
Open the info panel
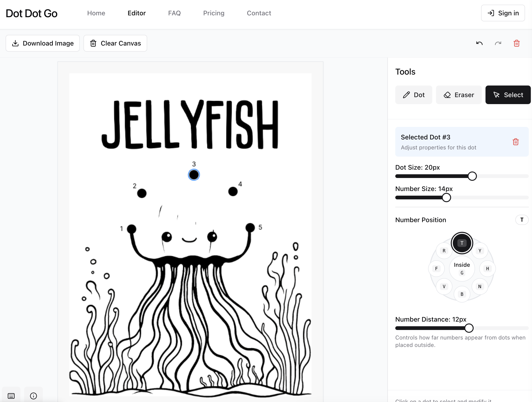33,396
